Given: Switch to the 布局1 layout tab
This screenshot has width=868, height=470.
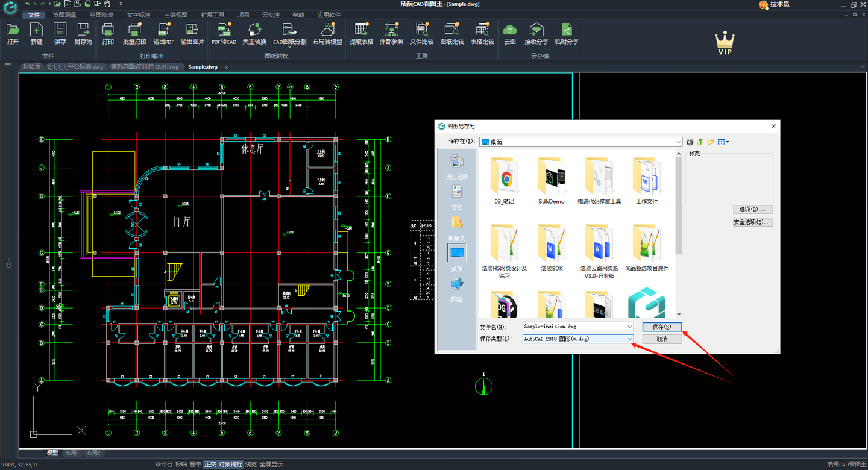Looking at the screenshot, I should (72, 453).
